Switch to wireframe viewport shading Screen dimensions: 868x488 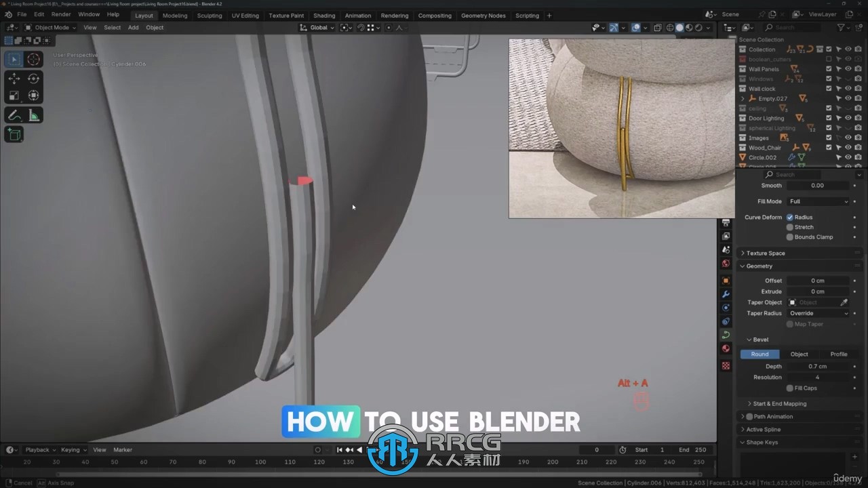(670, 28)
